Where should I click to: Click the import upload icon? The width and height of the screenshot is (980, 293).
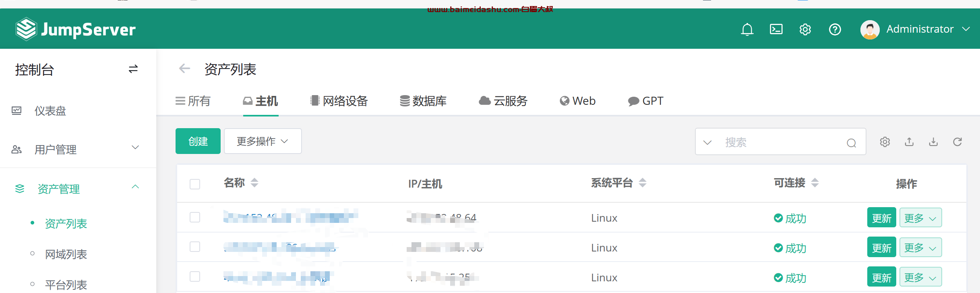click(x=909, y=142)
